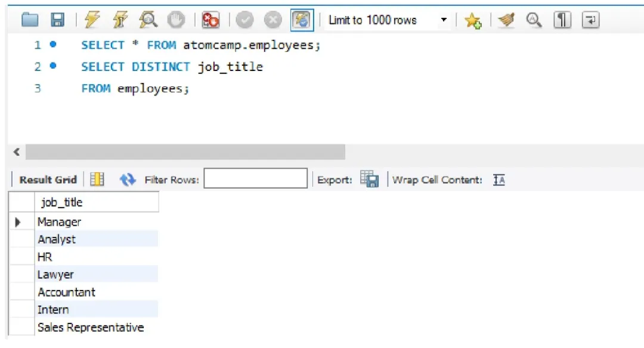The width and height of the screenshot is (644, 348).
Task: Beautify the SQL script formatting
Action: [x=505, y=19]
